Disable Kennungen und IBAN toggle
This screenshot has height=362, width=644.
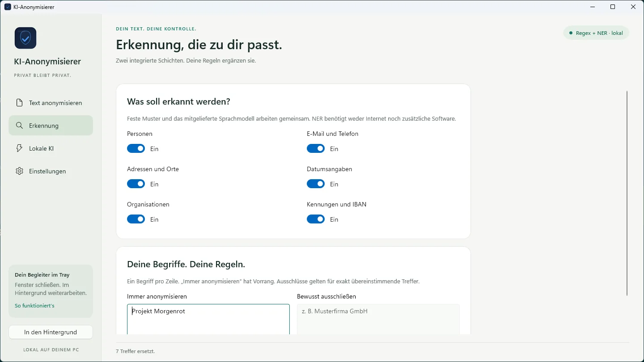pos(316,219)
